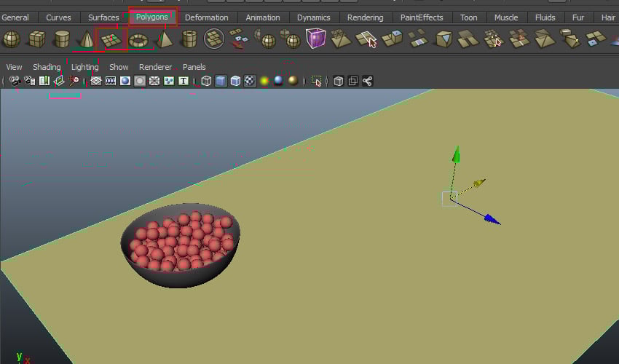Switch to the Curves shelf tab

[x=58, y=17]
